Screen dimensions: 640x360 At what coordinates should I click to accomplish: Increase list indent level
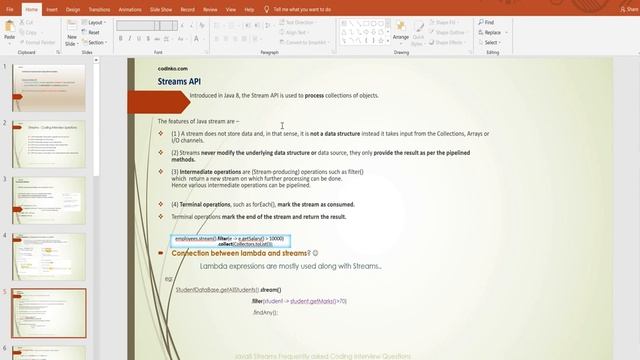tap(257, 25)
